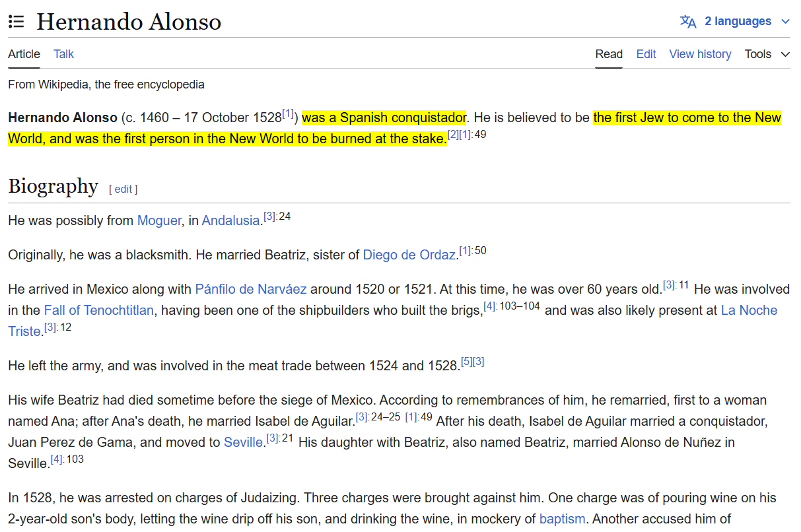Click the language translate icon
This screenshot has height=532, width=801.
click(x=688, y=22)
